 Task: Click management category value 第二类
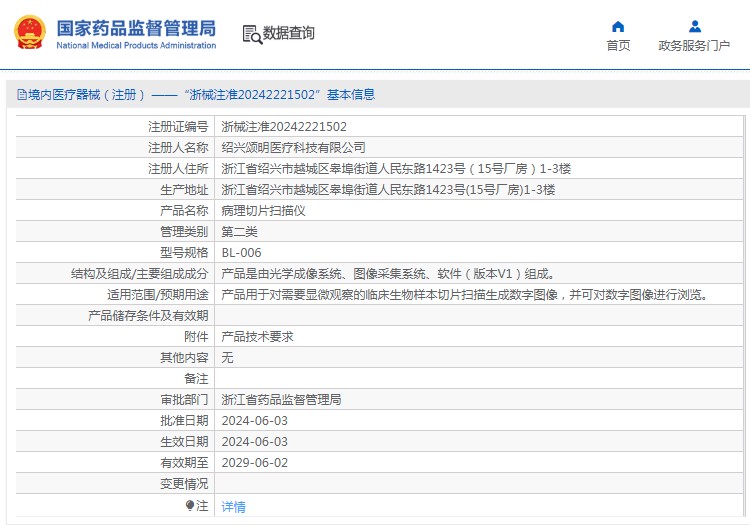pos(239,232)
